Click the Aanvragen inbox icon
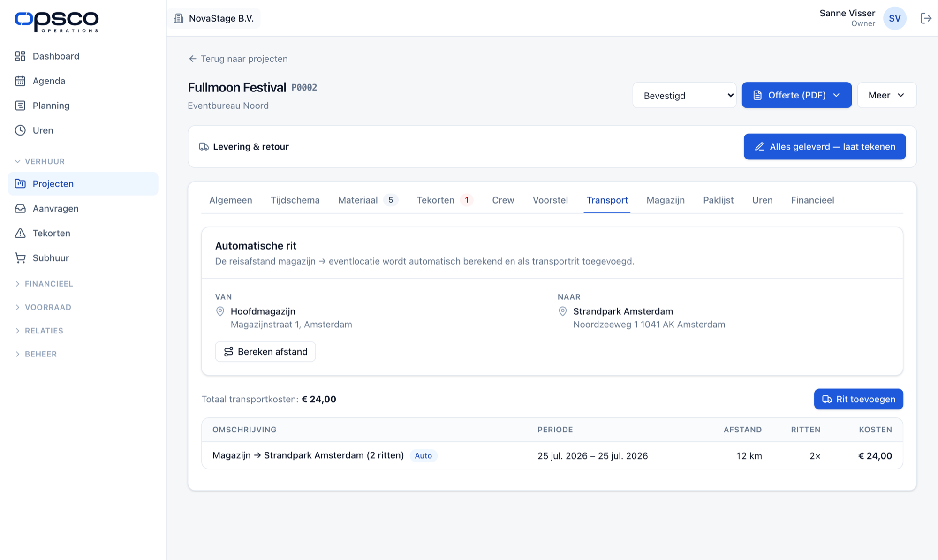938x560 pixels. point(20,209)
